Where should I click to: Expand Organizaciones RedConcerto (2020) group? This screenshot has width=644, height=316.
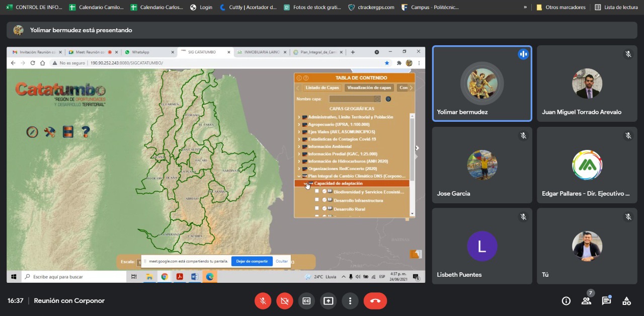coord(299,169)
